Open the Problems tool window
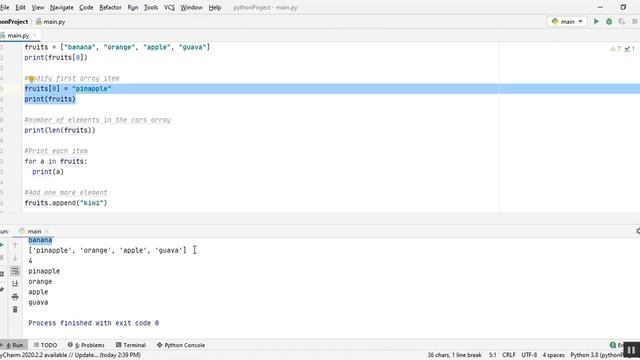The image size is (640, 360). [x=86, y=345]
